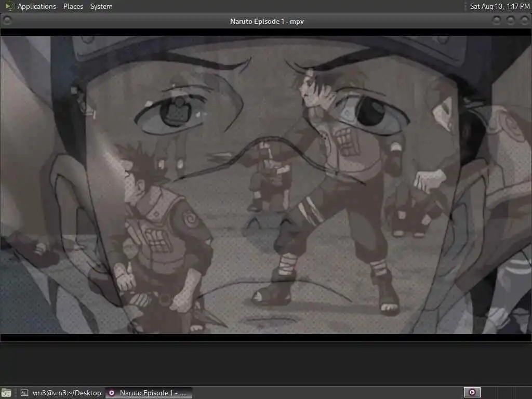Screen dimensions: 532x399
Task: Open the Applications menu
Action: (31, 6)
